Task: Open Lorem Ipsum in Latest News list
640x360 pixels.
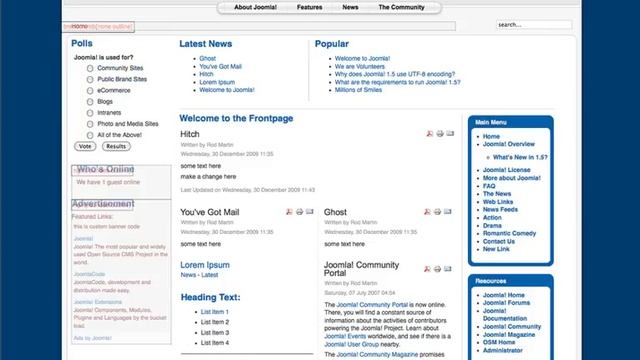Action: (x=217, y=82)
